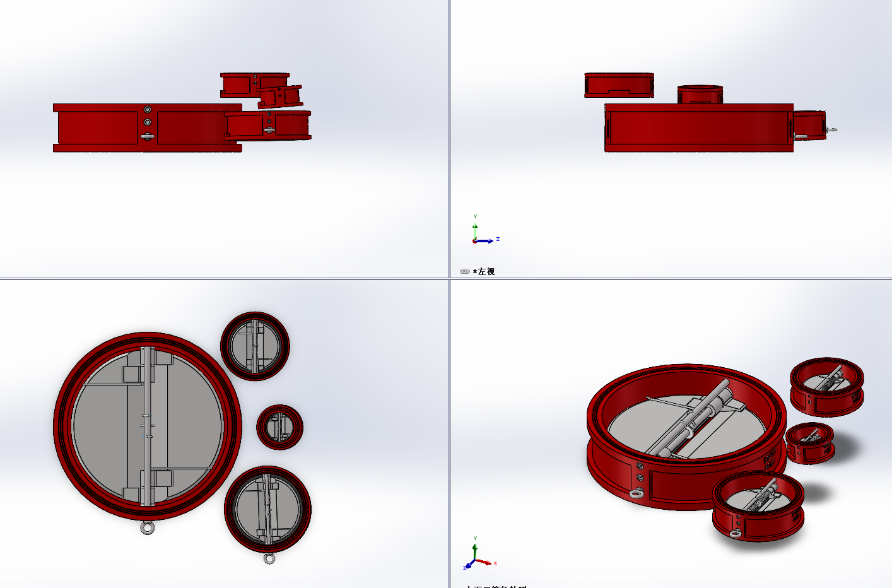Viewport: 892px width, 588px height.
Task: Select the large valve body in the isometric view
Action: point(686,437)
